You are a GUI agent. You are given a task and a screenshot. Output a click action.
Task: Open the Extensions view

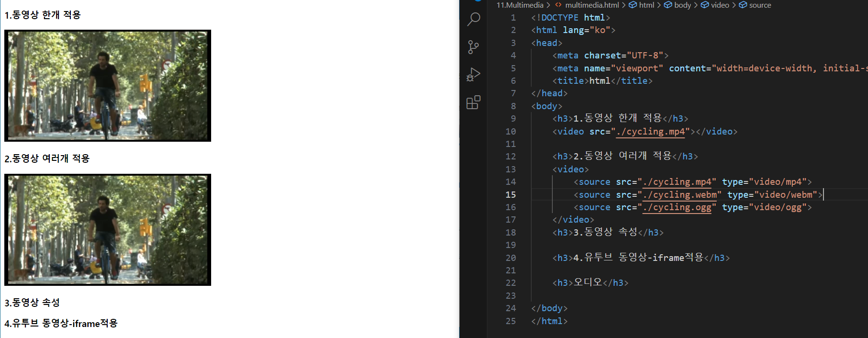(x=473, y=102)
